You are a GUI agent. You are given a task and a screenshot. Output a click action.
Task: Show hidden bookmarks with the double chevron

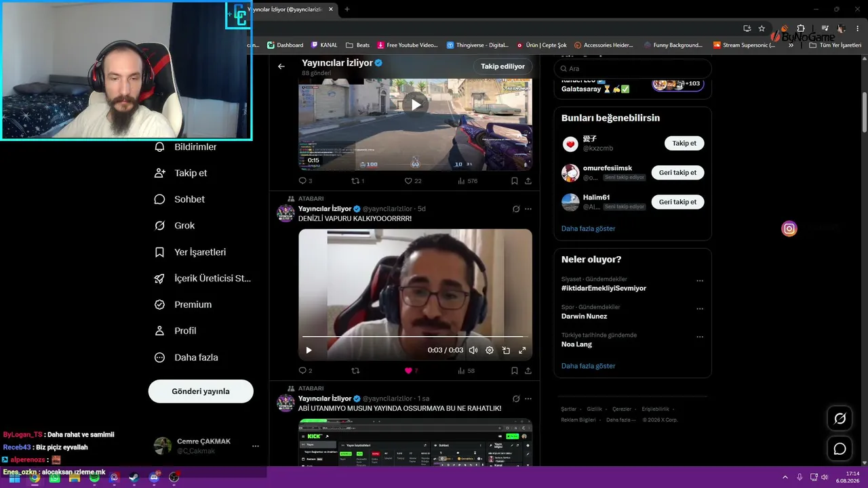click(791, 45)
